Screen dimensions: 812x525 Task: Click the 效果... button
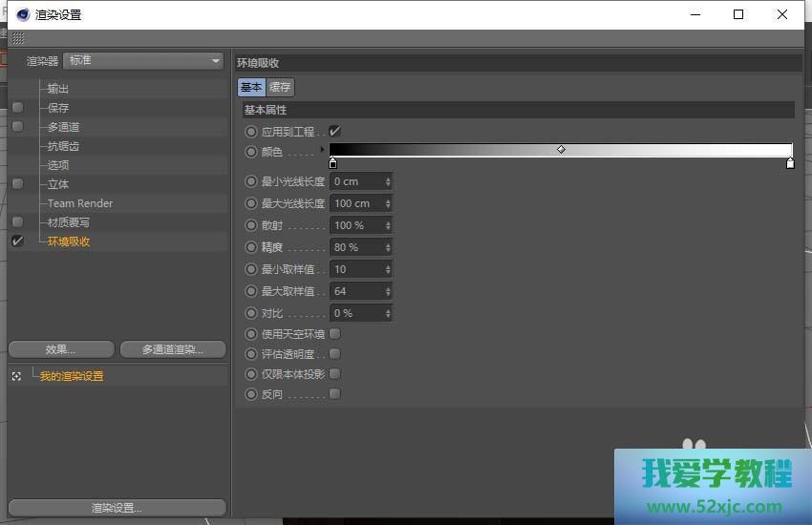61,349
